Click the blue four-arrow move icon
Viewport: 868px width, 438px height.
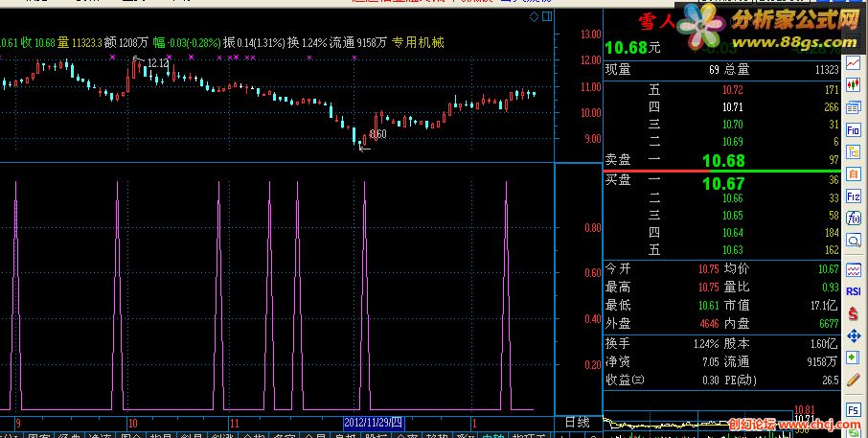tap(853, 336)
